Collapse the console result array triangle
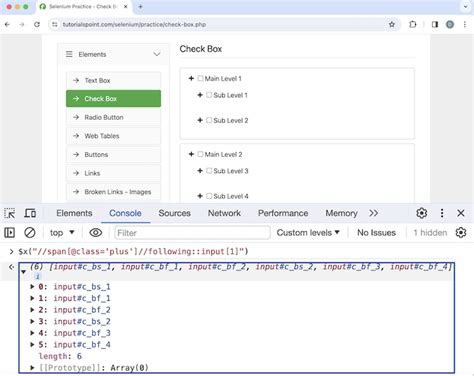Screen dimensions: 474x376 (x=23, y=272)
